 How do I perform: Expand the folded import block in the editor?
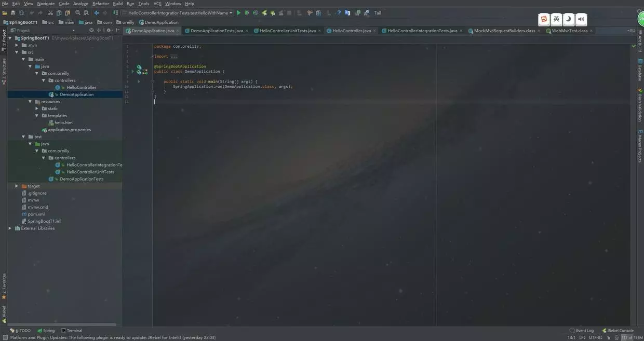[x=153, y=56]
